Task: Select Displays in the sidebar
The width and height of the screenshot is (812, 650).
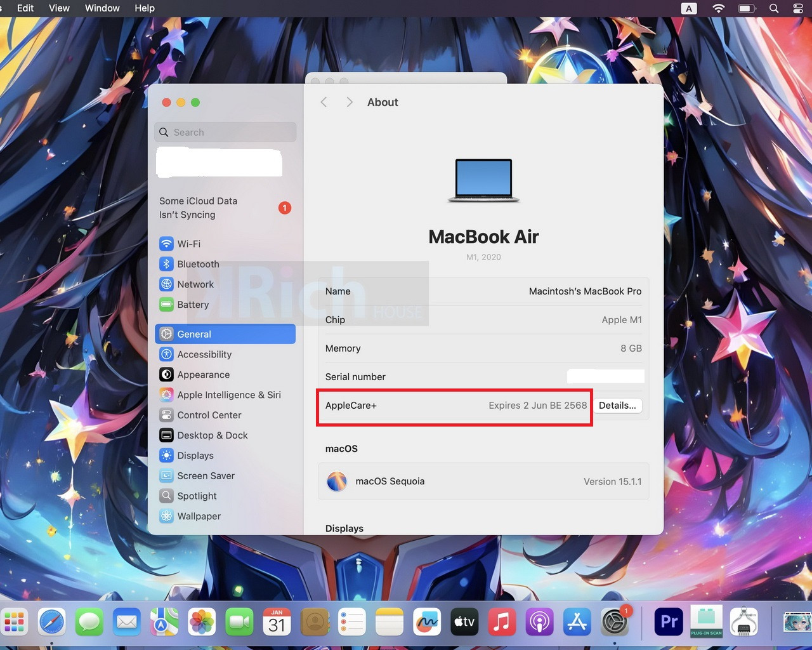Action: click(x=225, y=456)
